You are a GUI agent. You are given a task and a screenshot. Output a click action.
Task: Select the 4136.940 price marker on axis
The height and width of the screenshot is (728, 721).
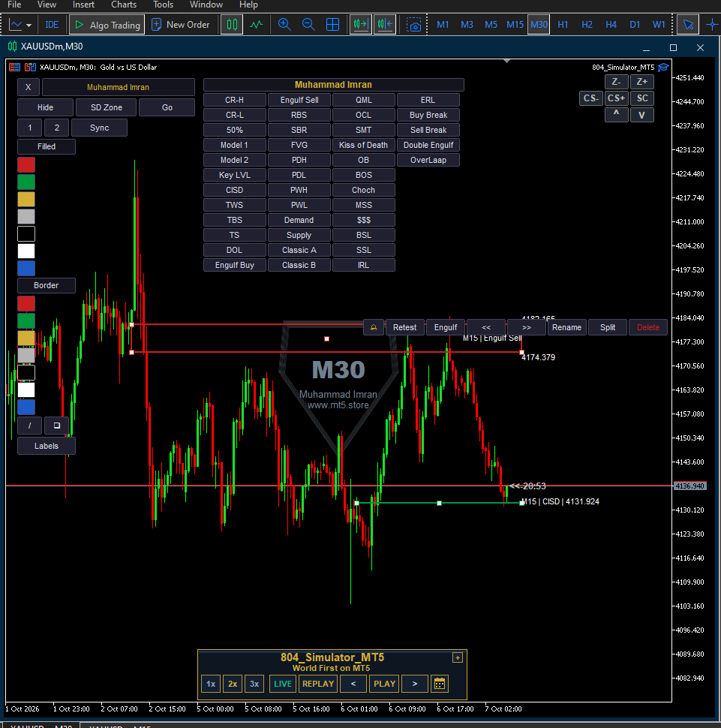click(x=689, y=486)
